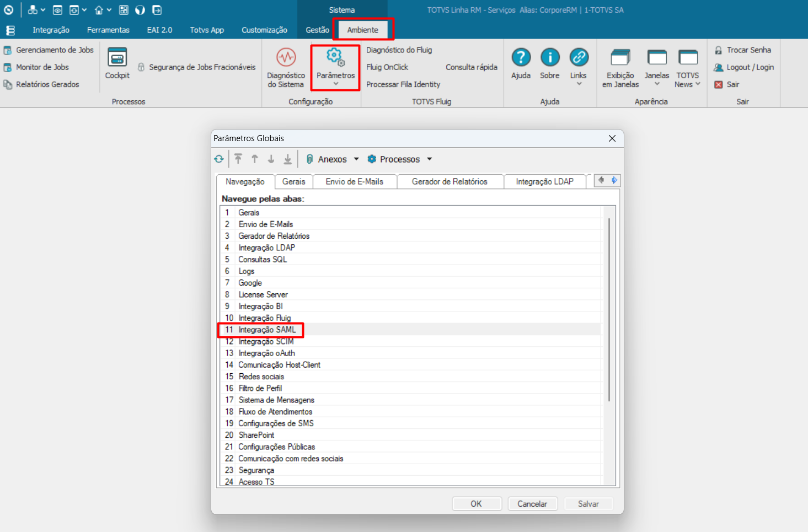The image size is (808, 532).
Task: Select row 11 Integração SAML
Action: (x=410, y=330)
